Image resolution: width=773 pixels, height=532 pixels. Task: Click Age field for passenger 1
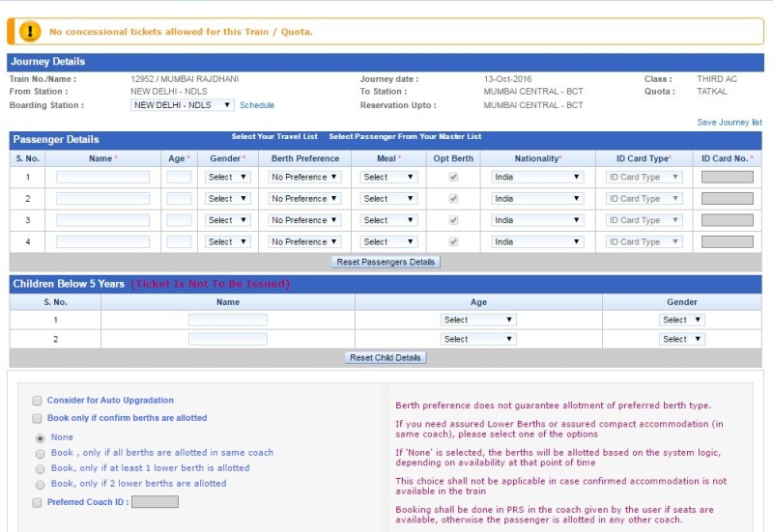179,177
